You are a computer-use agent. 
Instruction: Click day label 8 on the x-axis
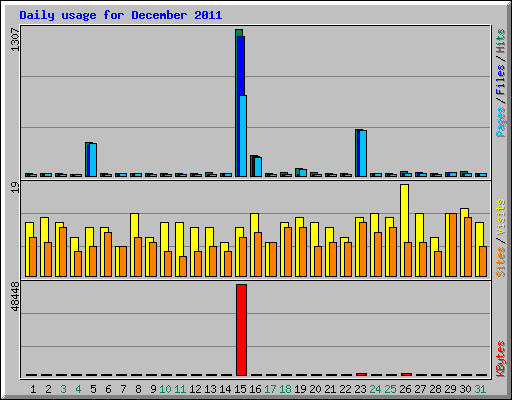pyautogui.click(x=138, y=389)
